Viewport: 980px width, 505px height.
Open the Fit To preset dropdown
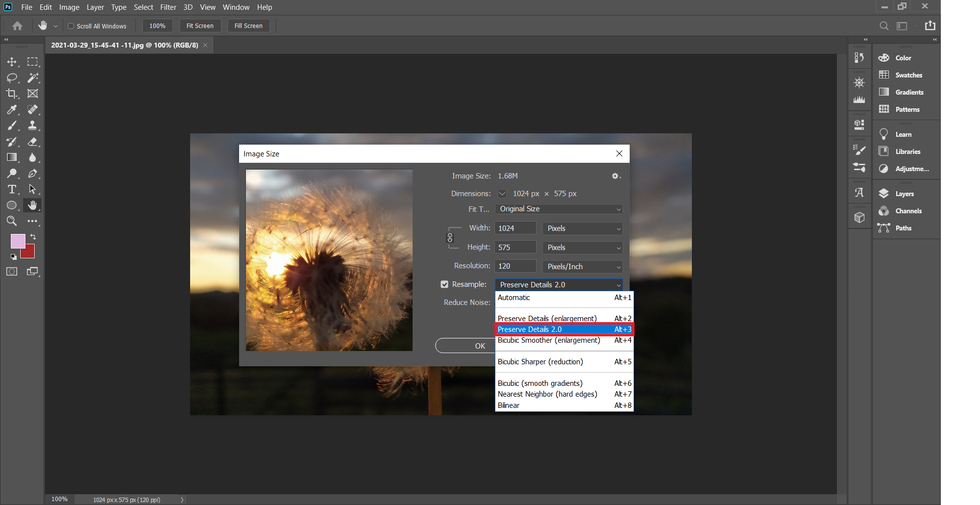(559, 209)
